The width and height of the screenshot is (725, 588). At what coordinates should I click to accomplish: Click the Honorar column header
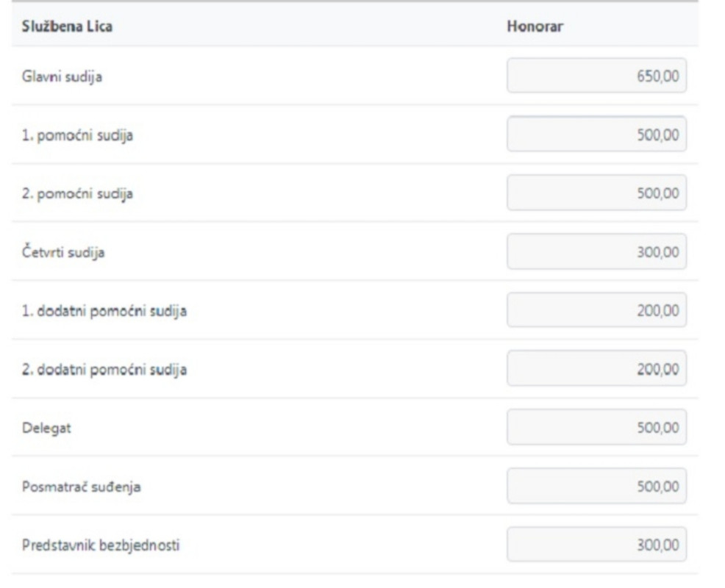click(535, 26)
